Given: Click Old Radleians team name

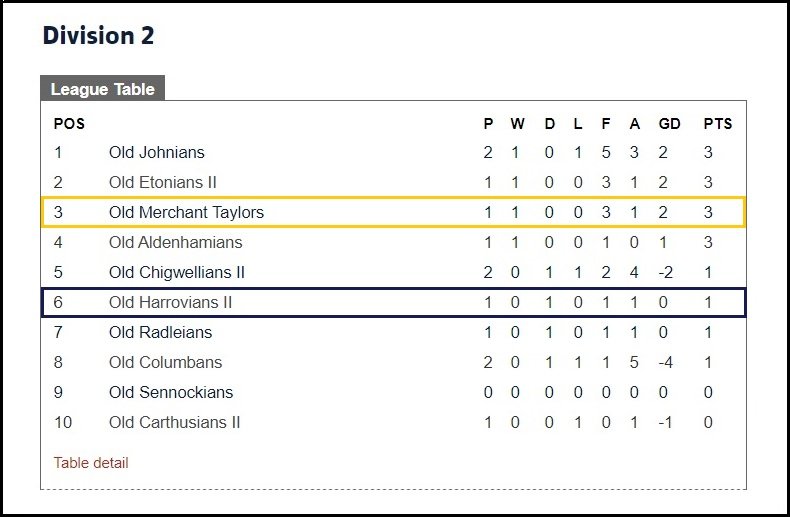Looking at the screenshot, I should pos(160,332).
